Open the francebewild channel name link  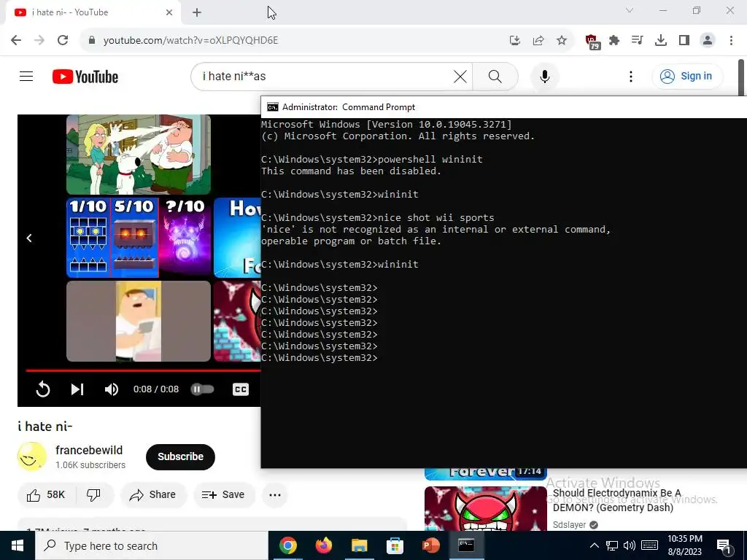point(89,450)
